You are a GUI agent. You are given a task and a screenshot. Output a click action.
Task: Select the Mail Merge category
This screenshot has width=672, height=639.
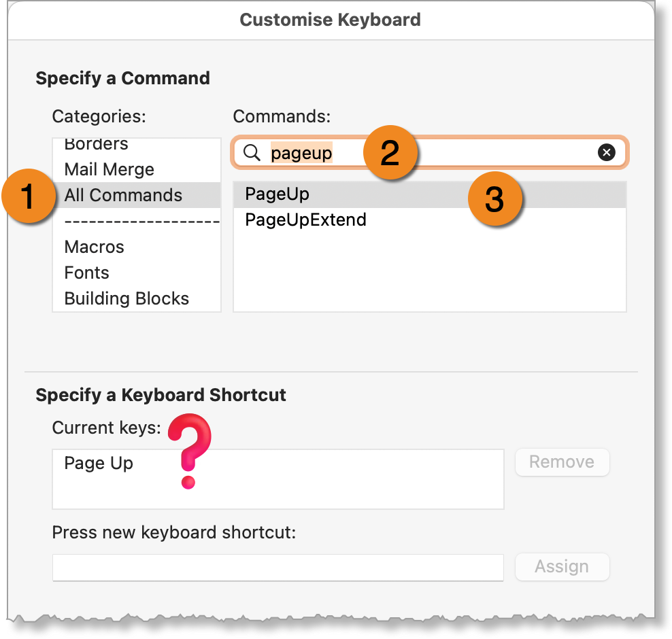click(137, 169)
